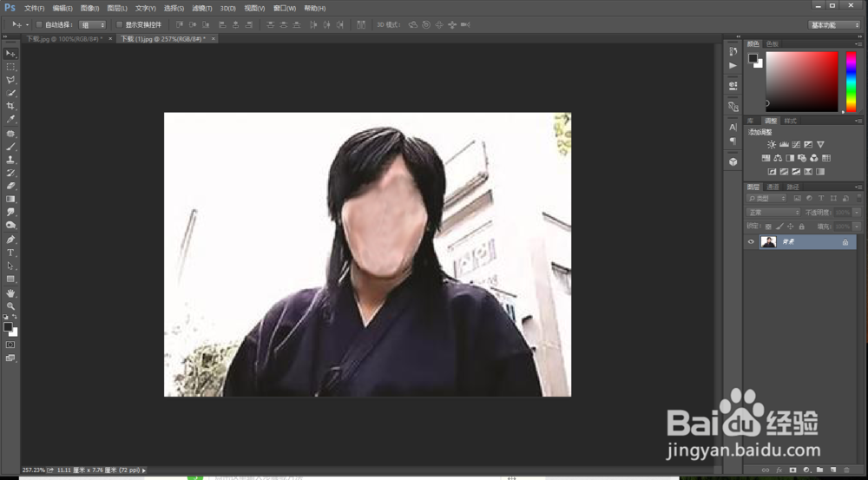Viewport: 868px width, 480px height.
Task: Click the foreground color swatch in toolbox
Action: click(x=8, y=327)
